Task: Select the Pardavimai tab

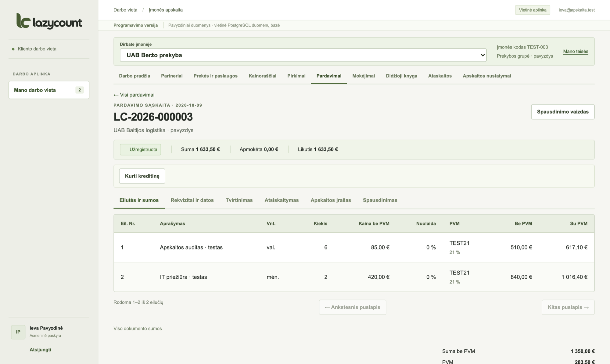Action: pyautogui.click(x=329, y=76)
